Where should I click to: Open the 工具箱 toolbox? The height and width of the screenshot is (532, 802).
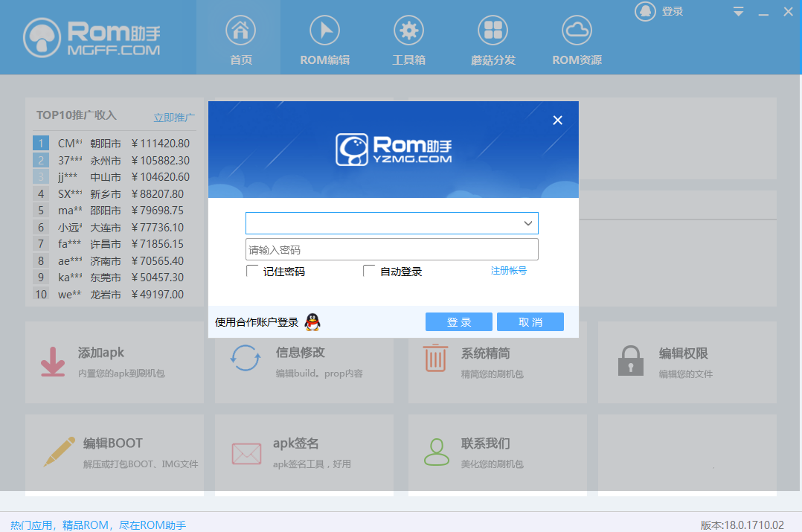pos(408,39)
